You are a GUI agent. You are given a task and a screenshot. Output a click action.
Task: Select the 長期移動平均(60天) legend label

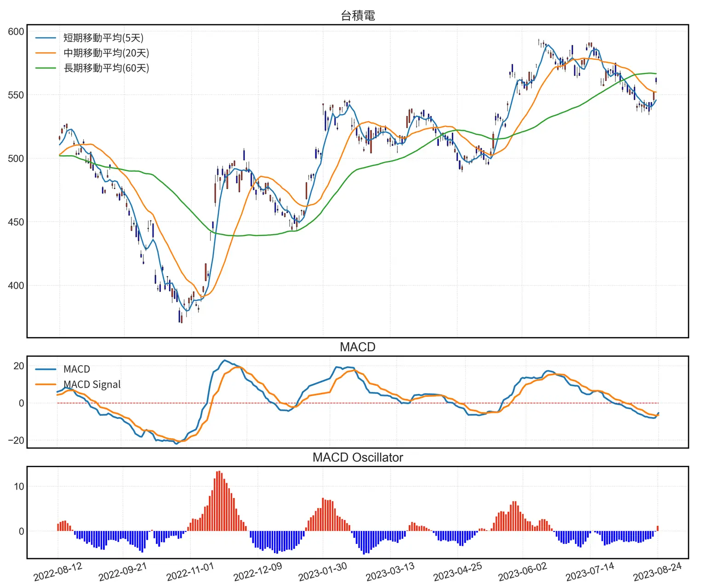(106, 68)
